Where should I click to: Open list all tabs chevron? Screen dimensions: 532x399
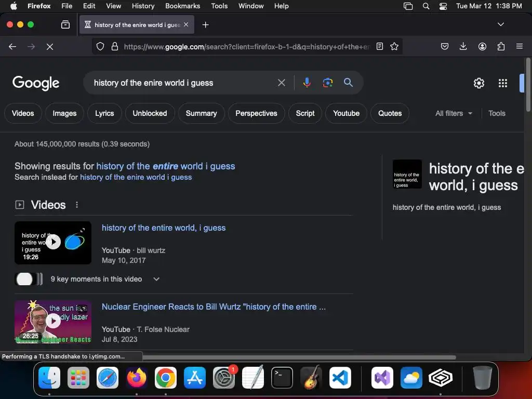(x=500, y=24)
